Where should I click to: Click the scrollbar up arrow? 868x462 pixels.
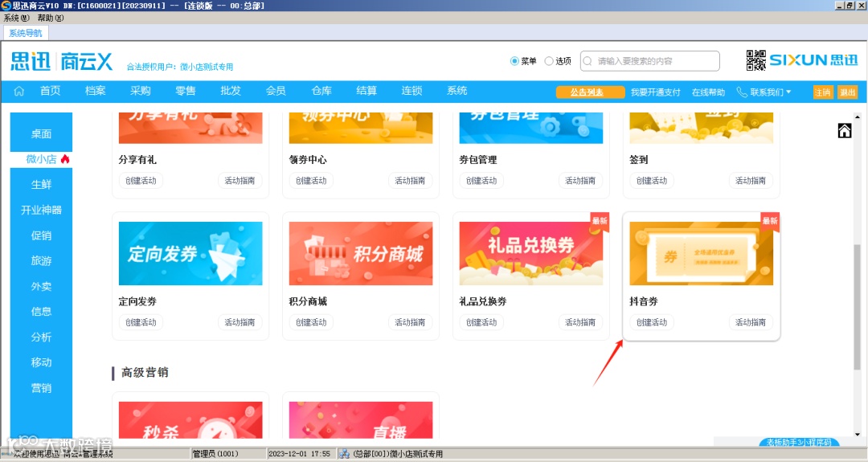click(857, 117)
